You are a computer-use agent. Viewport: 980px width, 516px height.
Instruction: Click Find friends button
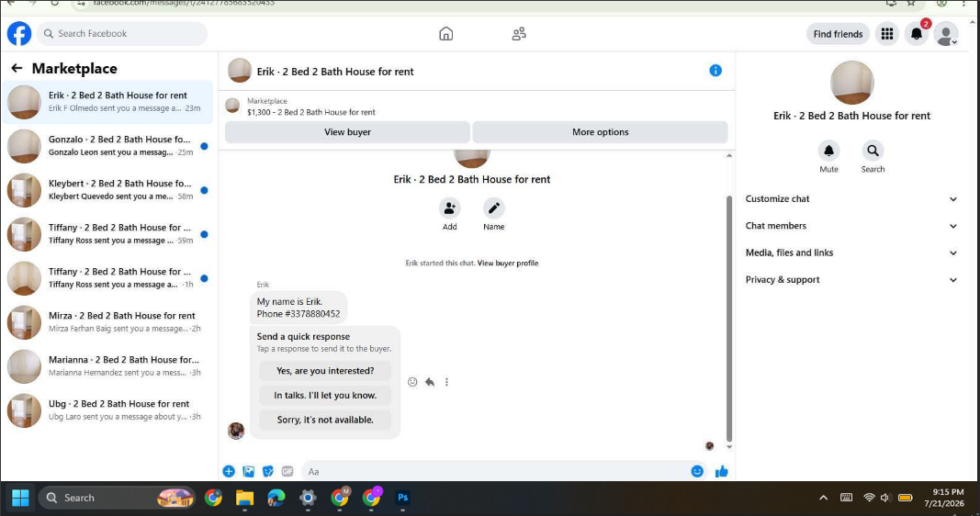click(838, 34)
